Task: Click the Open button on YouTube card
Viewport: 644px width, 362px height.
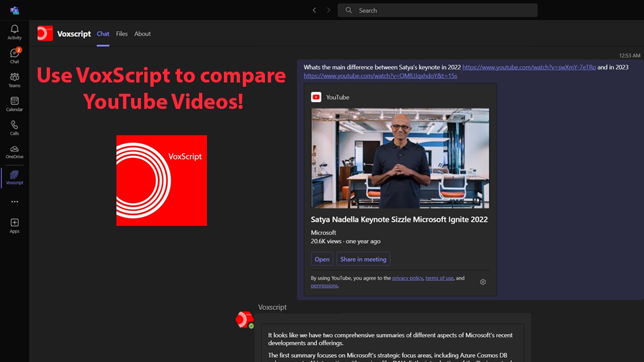Action: point(322,259)
